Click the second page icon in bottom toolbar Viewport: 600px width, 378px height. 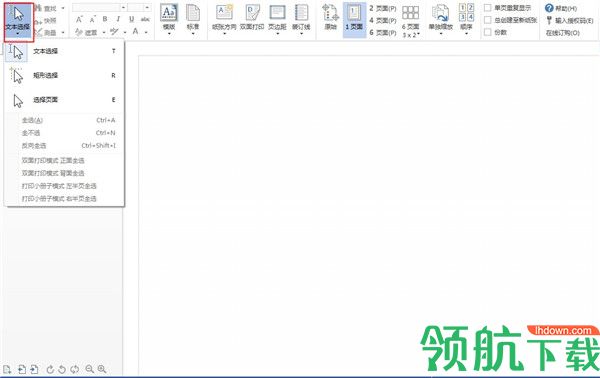pos(22,369)
